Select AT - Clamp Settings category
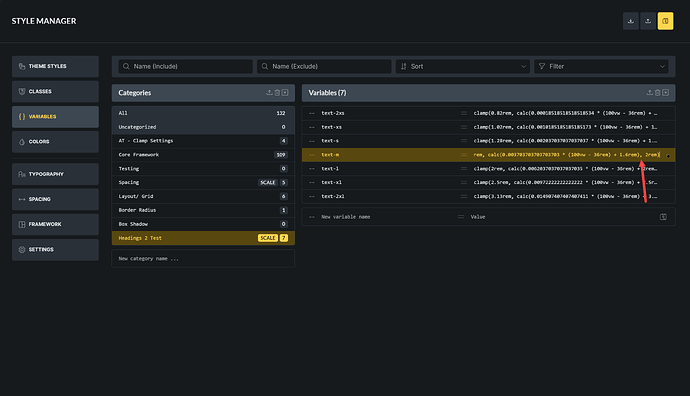Screen dimensions: 690x396 203,141
